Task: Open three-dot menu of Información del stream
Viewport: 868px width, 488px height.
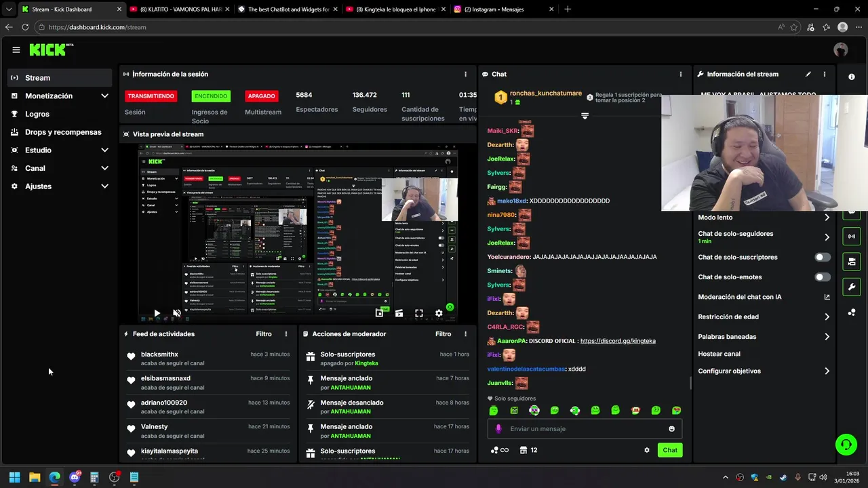Action: tap(825, 74)
